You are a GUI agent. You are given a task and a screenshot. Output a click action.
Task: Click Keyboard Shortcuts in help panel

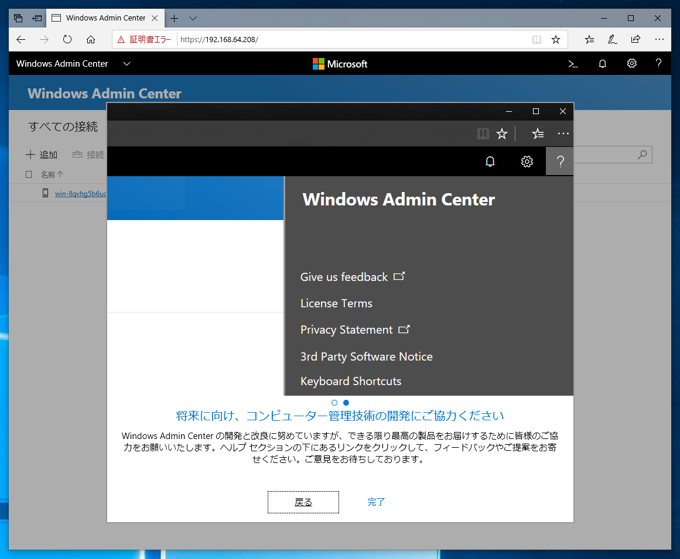coord(351,381)
